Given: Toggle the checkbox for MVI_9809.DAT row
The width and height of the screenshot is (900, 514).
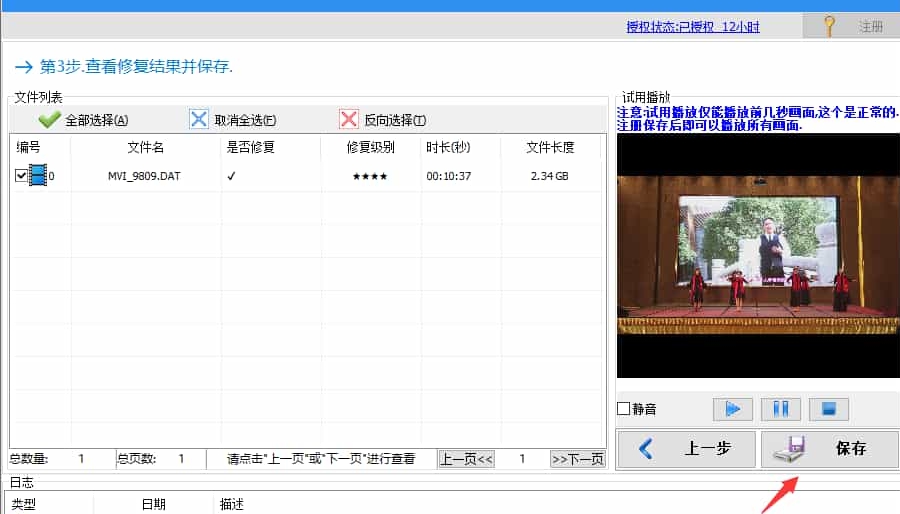Looking at the screenshot, I should coord(21,176).
